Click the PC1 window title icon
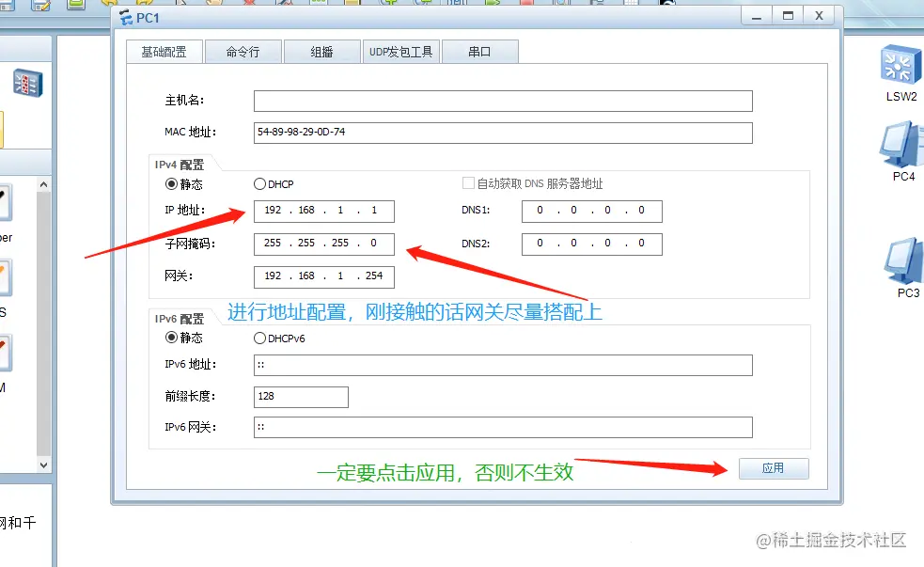 point(126,18)
